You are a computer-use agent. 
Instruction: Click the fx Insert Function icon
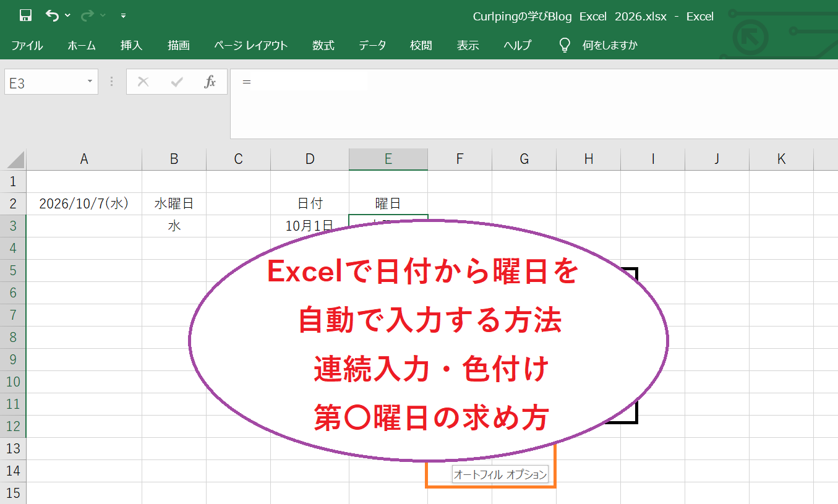pyautogui.click(x=210, y=82)
